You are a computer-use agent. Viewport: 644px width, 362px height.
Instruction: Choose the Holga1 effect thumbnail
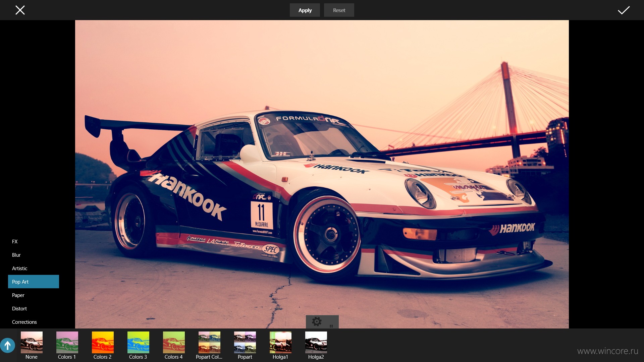tap(280, 342)
